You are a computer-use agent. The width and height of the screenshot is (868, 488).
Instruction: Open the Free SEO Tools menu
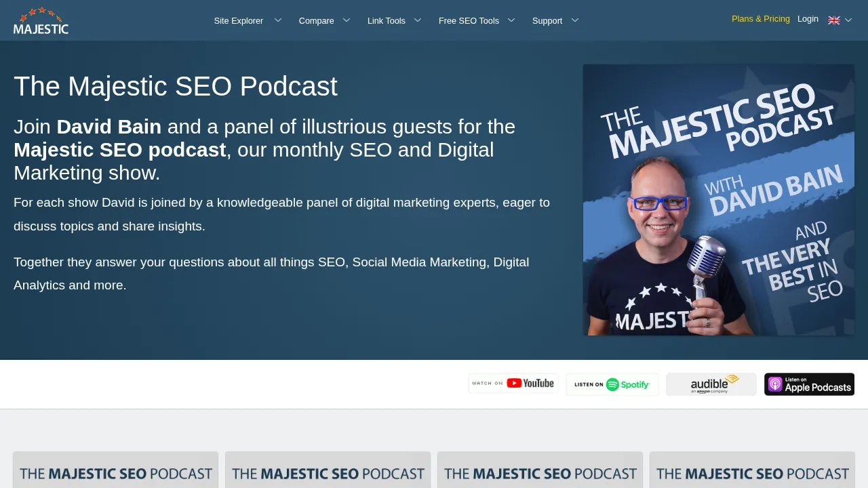pyautogui.click(x=469, y=21)
